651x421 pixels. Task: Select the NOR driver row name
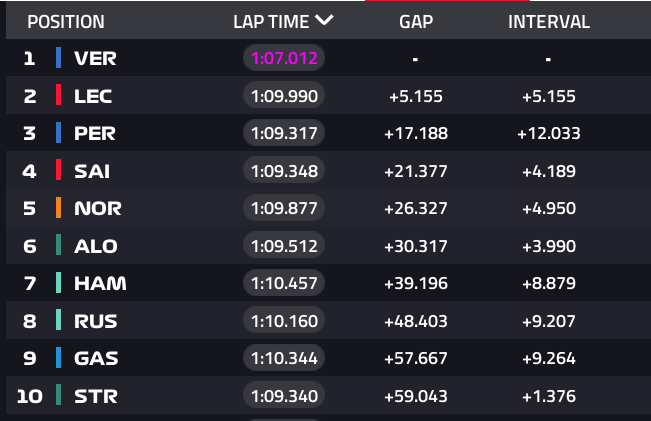click(96, 208)
